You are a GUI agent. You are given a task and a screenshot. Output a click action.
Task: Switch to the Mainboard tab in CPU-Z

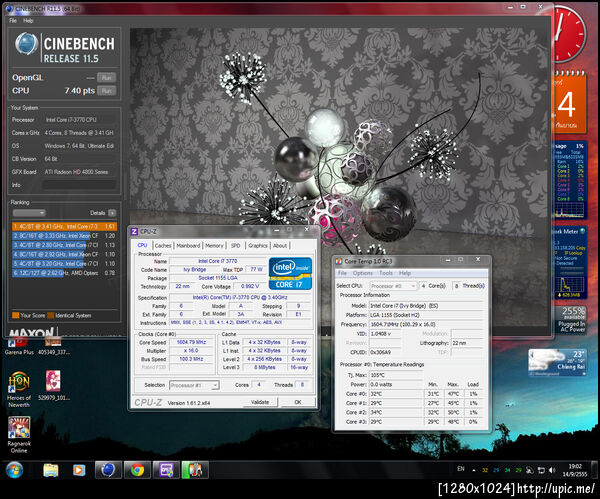tap(188, 246)
